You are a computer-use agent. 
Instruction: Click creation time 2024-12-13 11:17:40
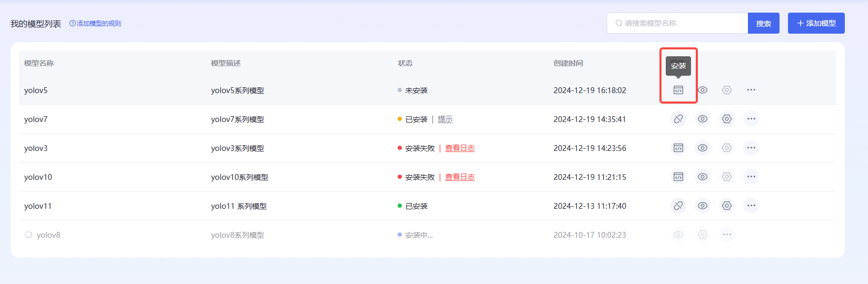coord(590,206)
